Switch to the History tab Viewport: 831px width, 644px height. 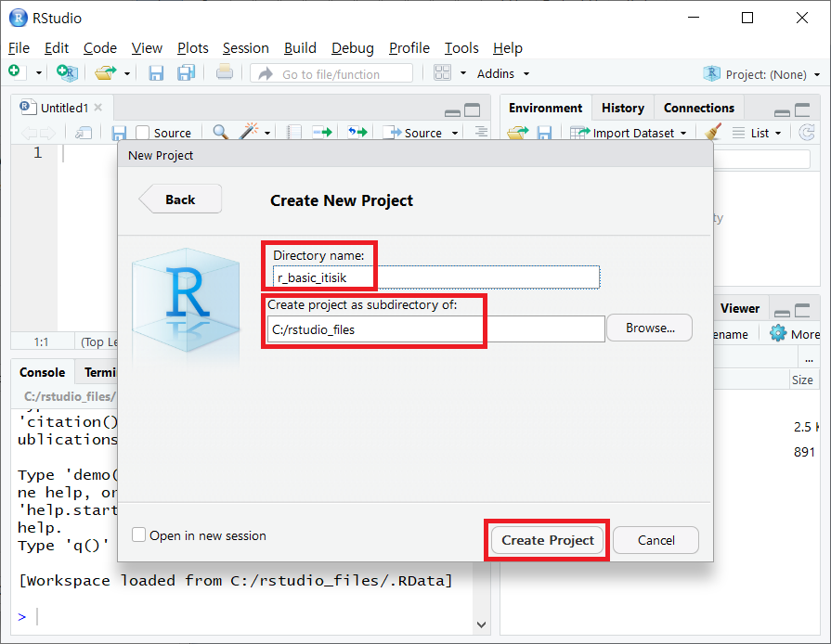pyautogui.click(x=622, y=108)
